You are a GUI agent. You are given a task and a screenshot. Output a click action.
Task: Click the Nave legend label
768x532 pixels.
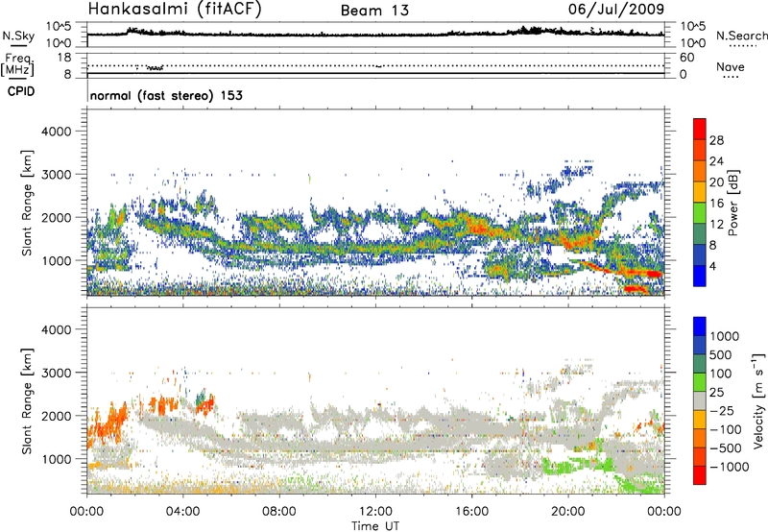coord(731,67)
